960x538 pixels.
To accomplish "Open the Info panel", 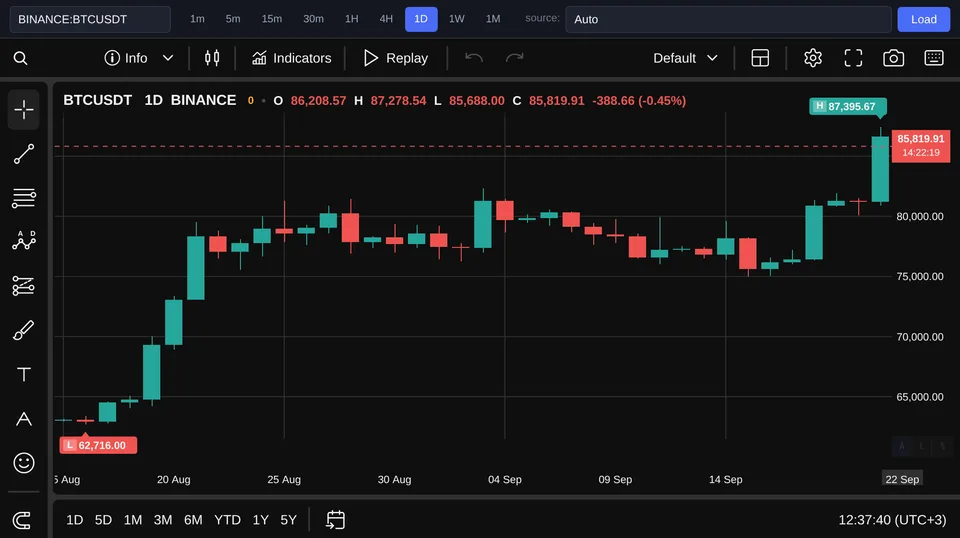I will click(126, 58).
